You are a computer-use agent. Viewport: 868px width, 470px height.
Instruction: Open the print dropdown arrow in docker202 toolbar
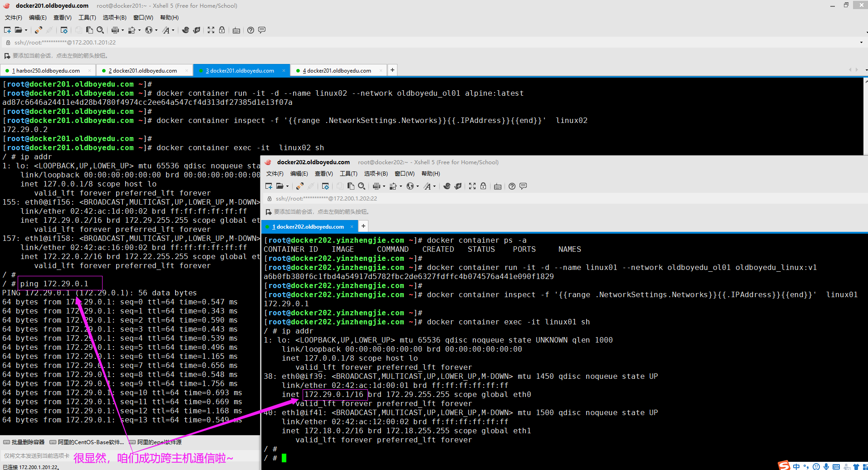coord(384,186)
